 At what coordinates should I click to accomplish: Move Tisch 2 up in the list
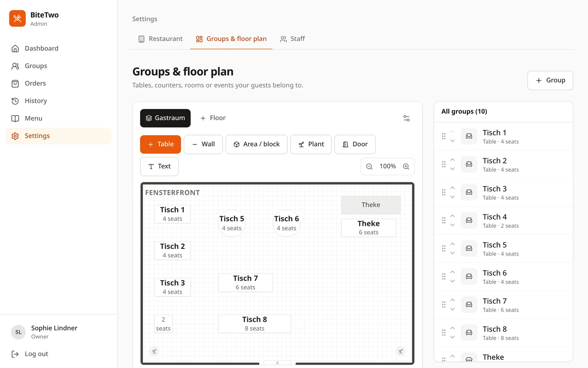[452, 160]
